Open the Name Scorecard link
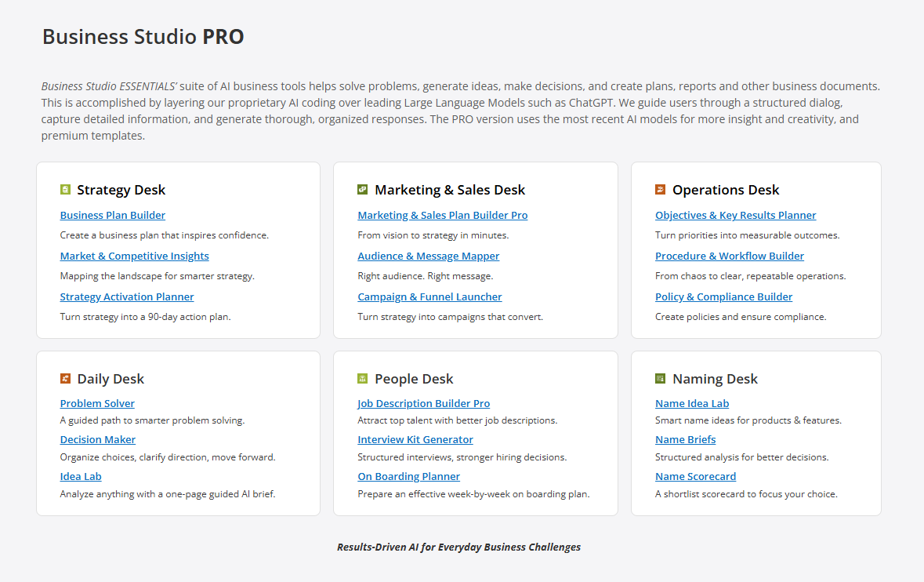The height and width of the screenshot is (582, 924). (695, 476)
